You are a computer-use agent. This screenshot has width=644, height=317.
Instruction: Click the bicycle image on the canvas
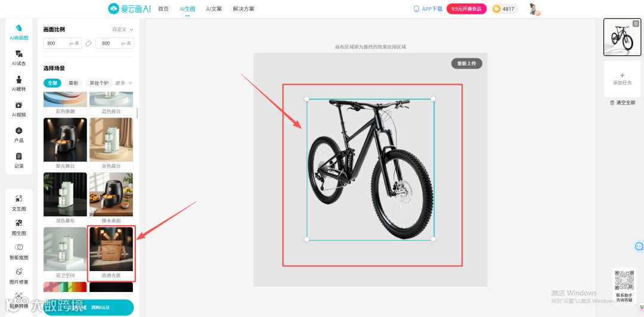point(370,169)
